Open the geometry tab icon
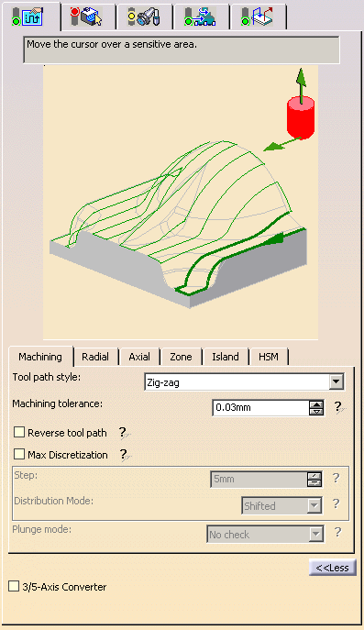The width and height of the screenshot is (364, 630). tap(86, 17)
